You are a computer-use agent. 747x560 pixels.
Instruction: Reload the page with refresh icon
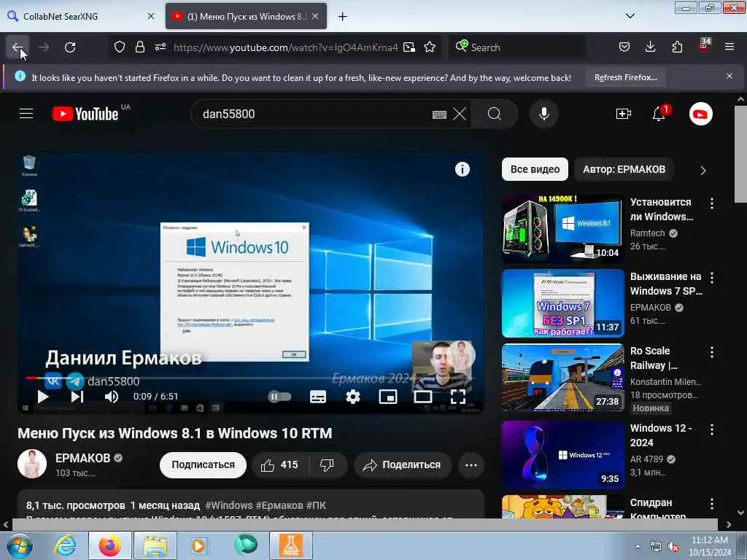pos(70,47)
